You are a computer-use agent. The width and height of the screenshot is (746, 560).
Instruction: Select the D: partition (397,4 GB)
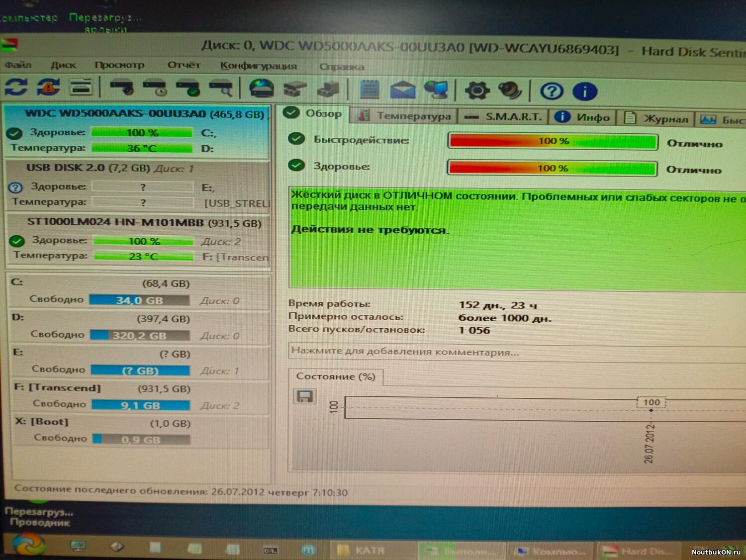click(140, 327)
